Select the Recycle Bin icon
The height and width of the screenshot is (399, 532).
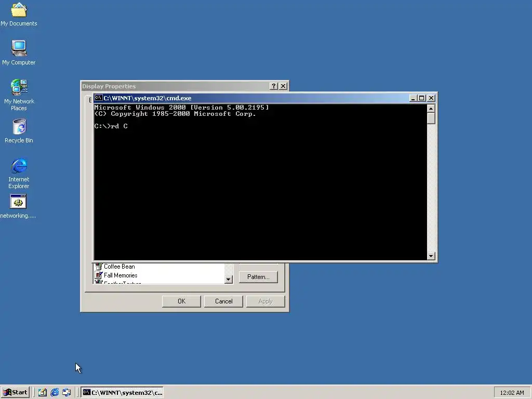[x=19, y=130]
